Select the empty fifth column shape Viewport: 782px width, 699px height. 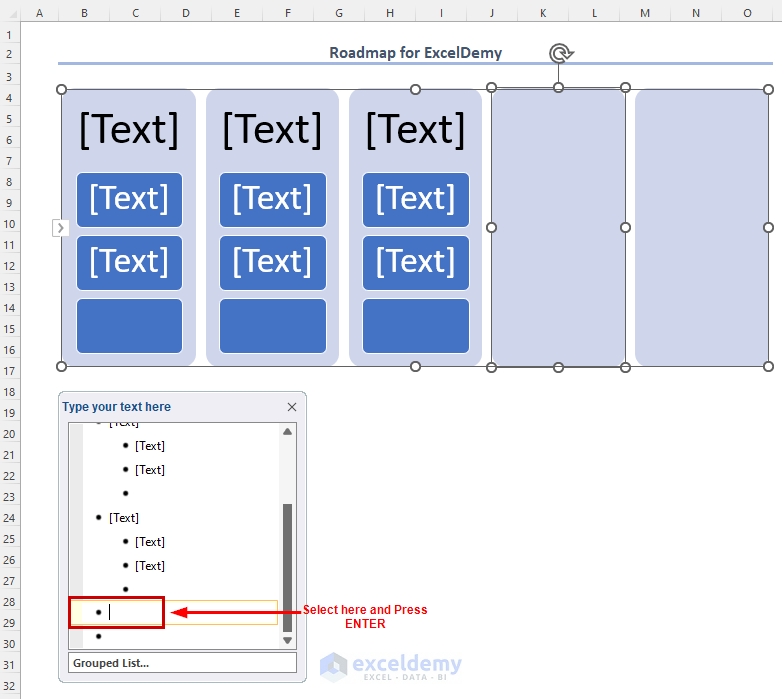point(702,227)
